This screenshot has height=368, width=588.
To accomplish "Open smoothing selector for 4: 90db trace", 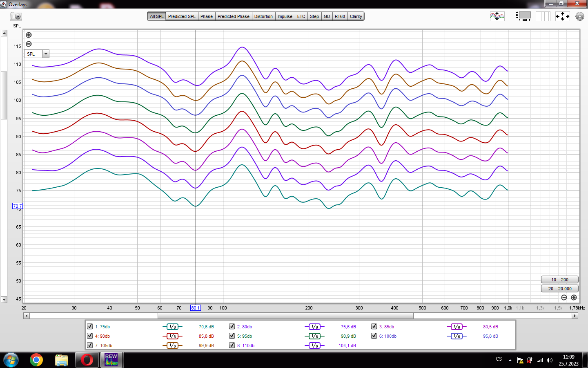I will pyautogui.click(x=172, y=336).
